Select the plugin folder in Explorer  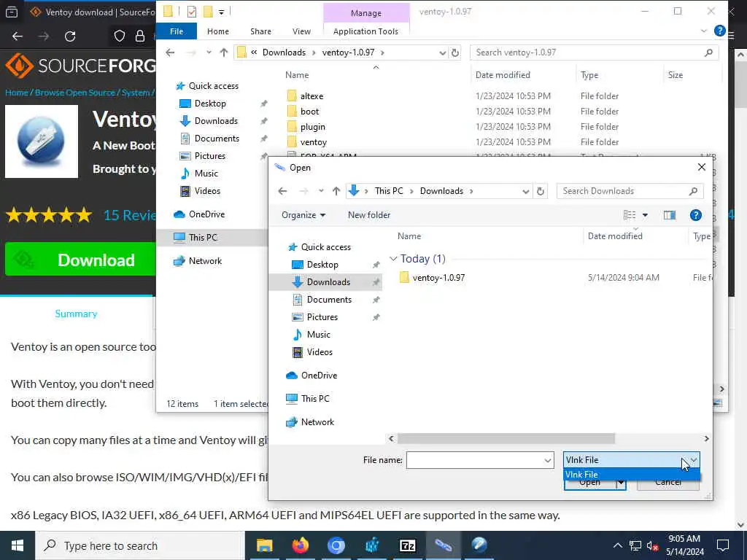point(312,127)
